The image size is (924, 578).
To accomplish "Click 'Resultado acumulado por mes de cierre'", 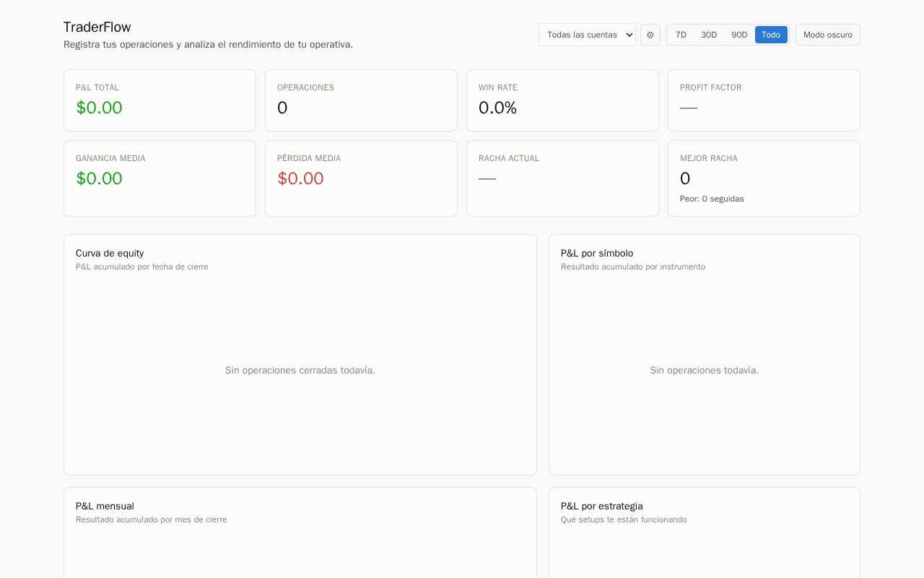I will coord(152,519).
